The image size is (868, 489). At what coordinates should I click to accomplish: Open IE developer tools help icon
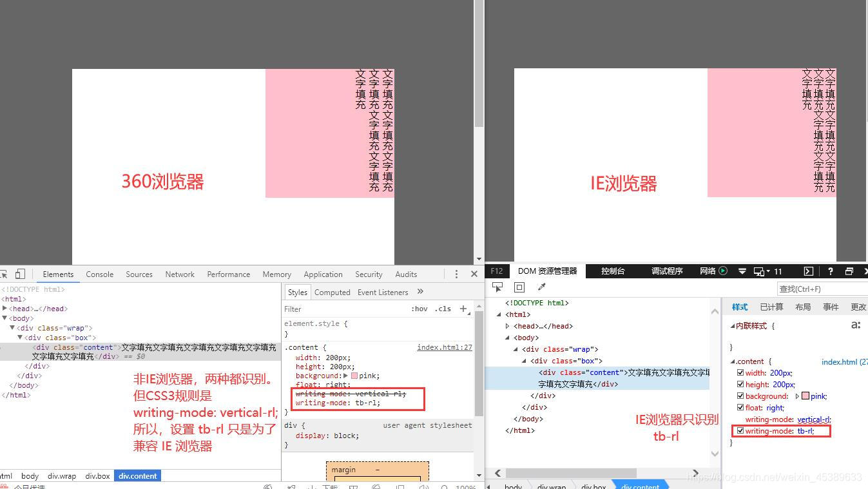point(831,271)
